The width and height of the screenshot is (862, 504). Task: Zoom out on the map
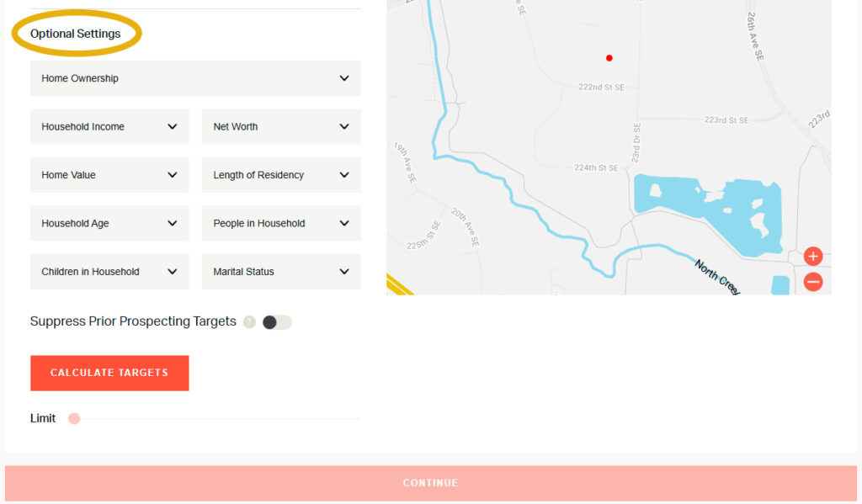(x=812, y=282)
